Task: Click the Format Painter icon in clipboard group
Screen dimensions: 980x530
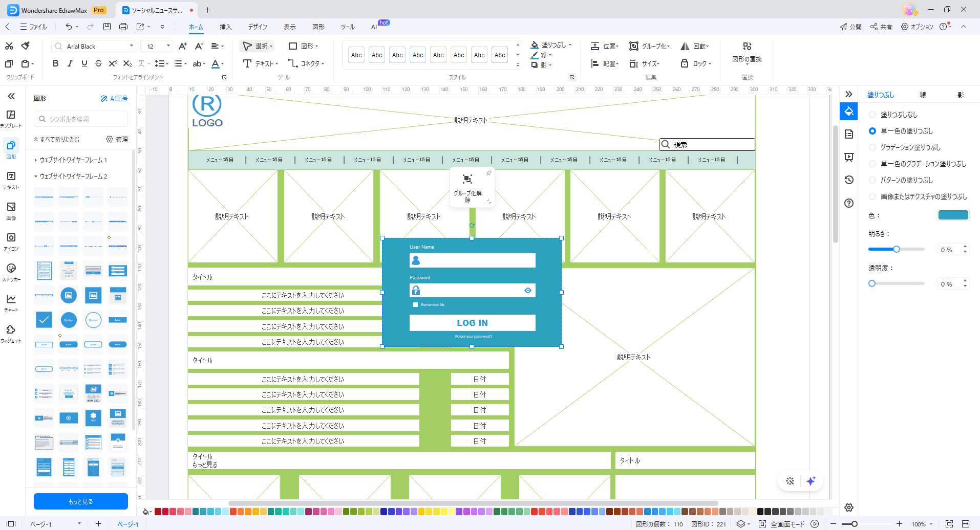Action: (x=25, y=46)
